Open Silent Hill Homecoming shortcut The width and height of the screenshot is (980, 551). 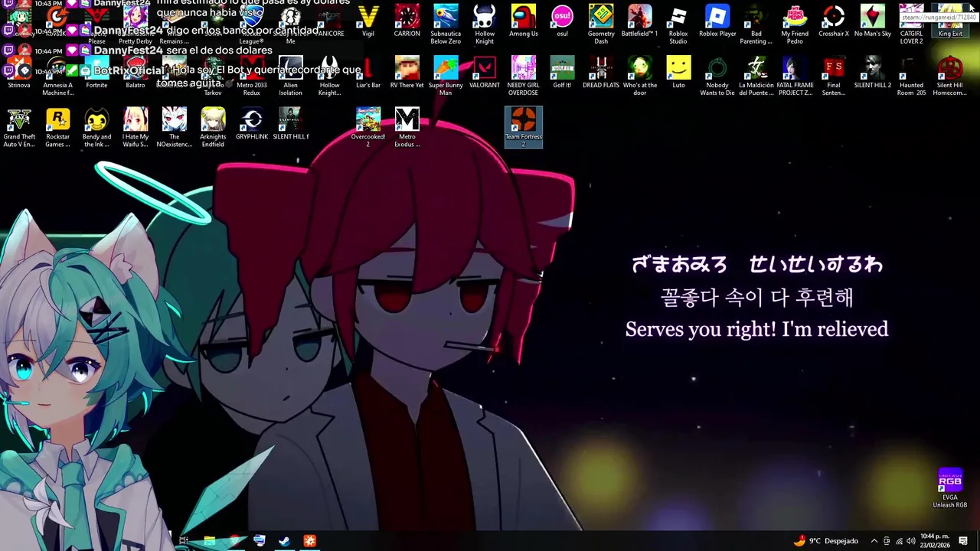950,76
